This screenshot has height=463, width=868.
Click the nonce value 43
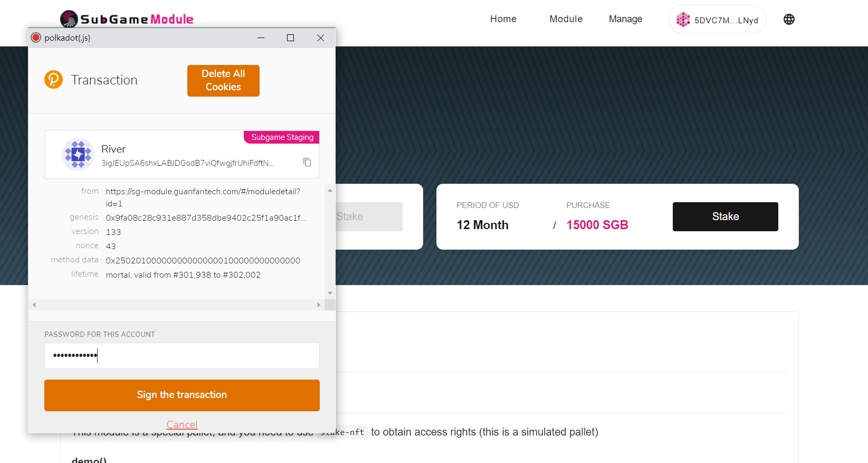click(x=111, y=246)
